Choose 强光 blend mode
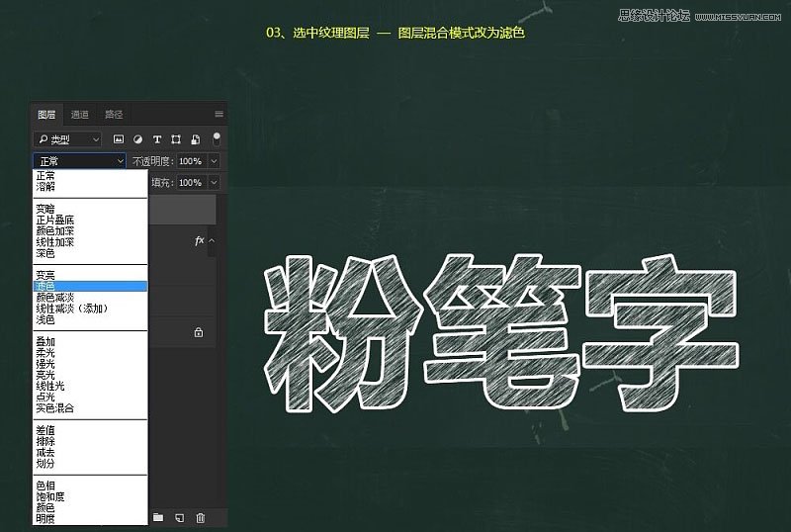791x532 pixels. pos(90,364)
